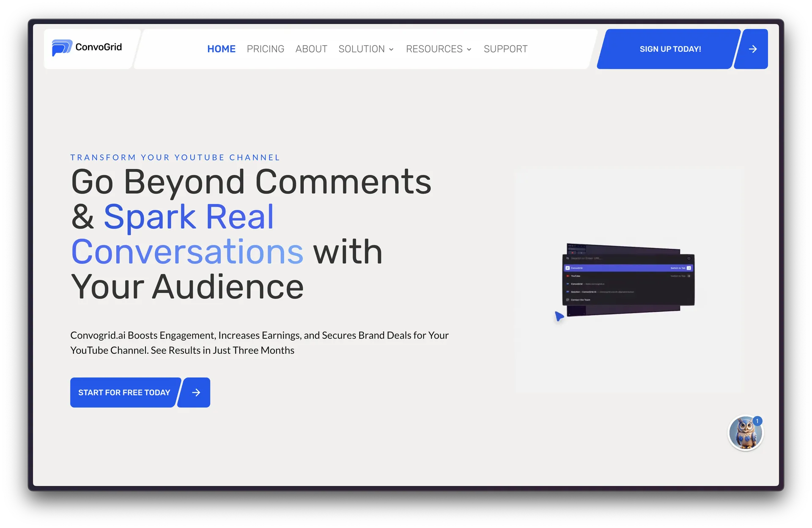Expand the SOLUTION dropdown menu
Image resolution: width=812 pixels, height=528 pixels.
point(366,49)
